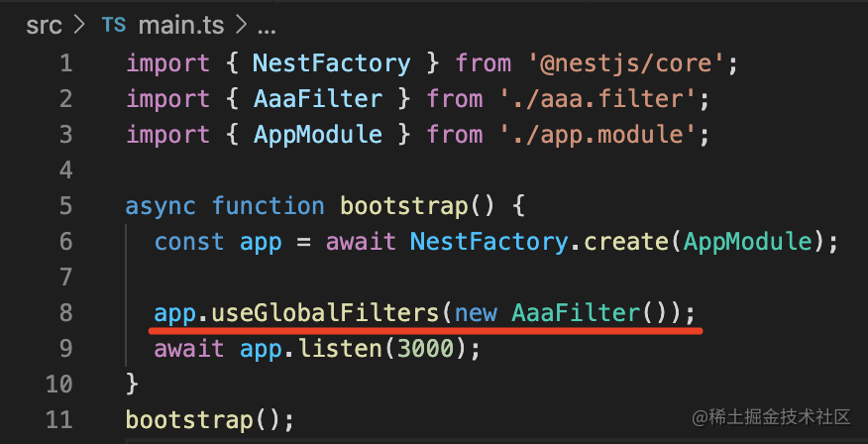
Task: Click the '@nestjs/core' import path
Action: click(x=625, y=63)
